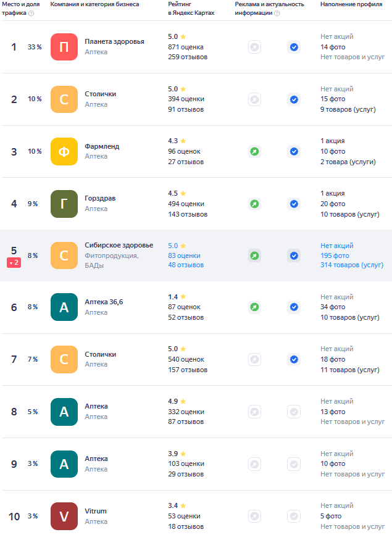
Task: Click the blue verified checkmark in row 2 Столички
Action: [294, 99]
